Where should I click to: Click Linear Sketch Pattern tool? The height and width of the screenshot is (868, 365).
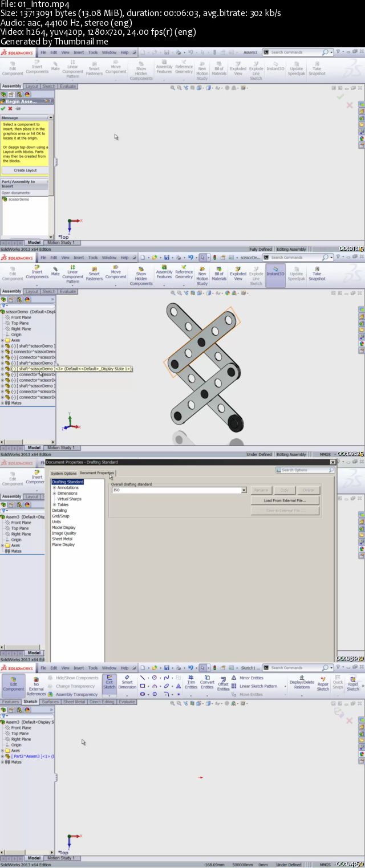tap(254, 686)
